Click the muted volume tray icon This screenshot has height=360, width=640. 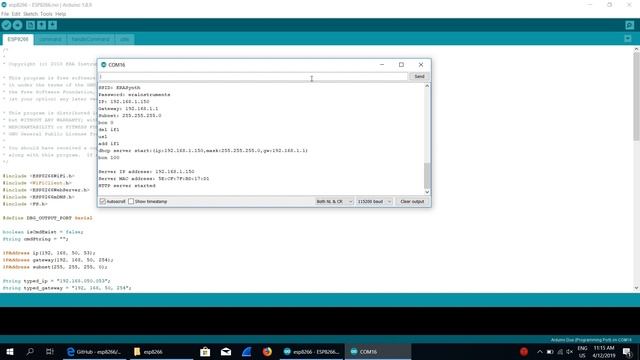[570, 352]
